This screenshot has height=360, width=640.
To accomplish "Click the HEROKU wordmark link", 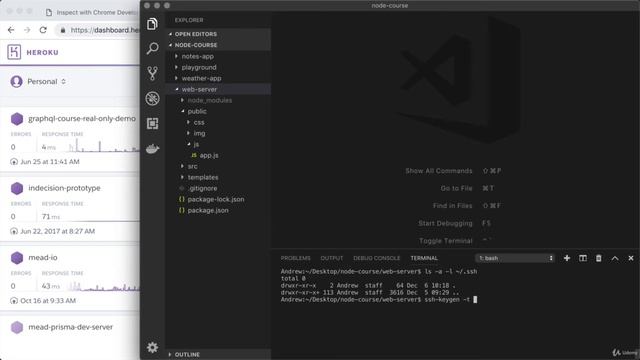I will click(x=42, y=53).
